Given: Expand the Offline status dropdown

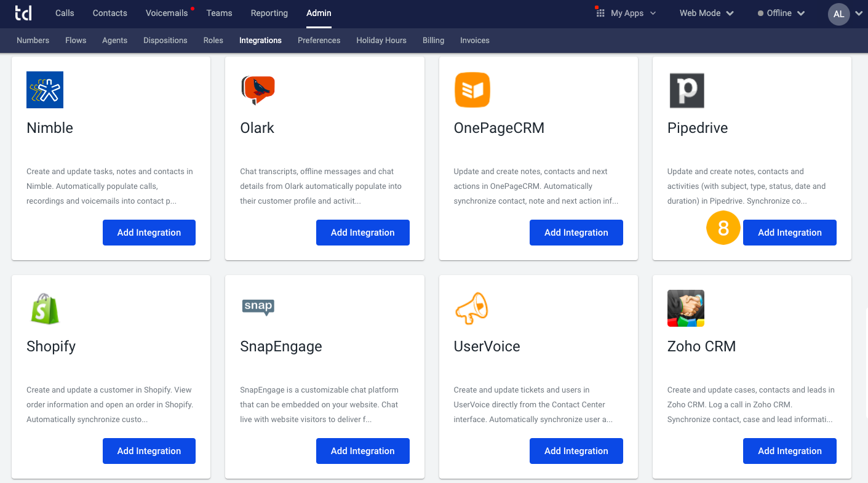Looking at the screenshot, I should tap(780, 12).
